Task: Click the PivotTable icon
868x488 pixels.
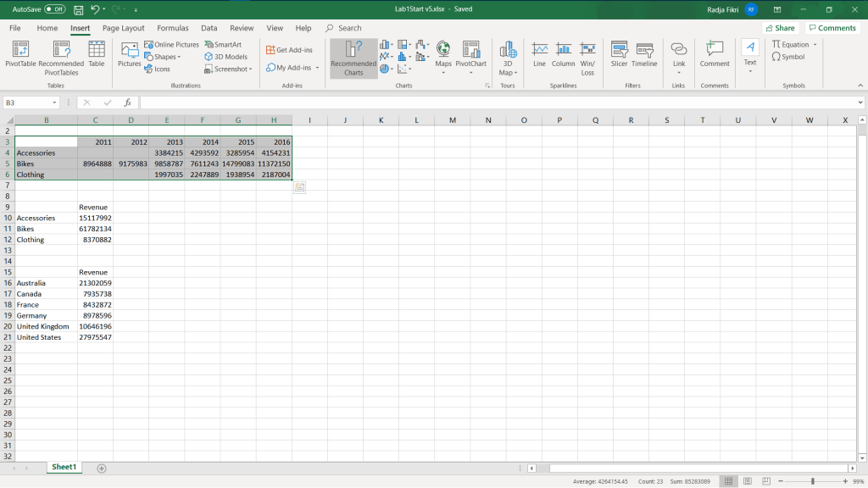Action: tap(20, 54)
